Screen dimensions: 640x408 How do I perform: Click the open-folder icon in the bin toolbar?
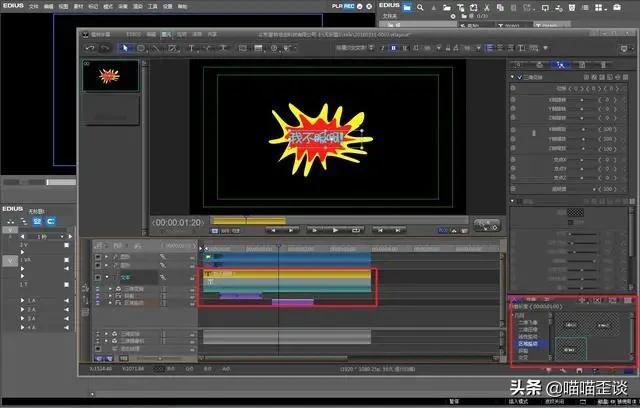coord(447,7)
